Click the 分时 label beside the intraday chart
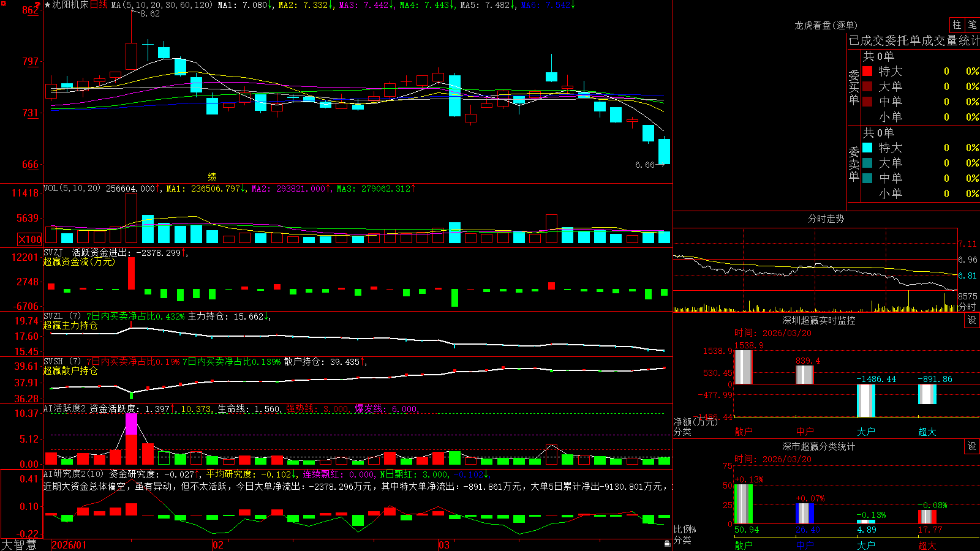The image size is (980, 551). (x=967, y=307)
